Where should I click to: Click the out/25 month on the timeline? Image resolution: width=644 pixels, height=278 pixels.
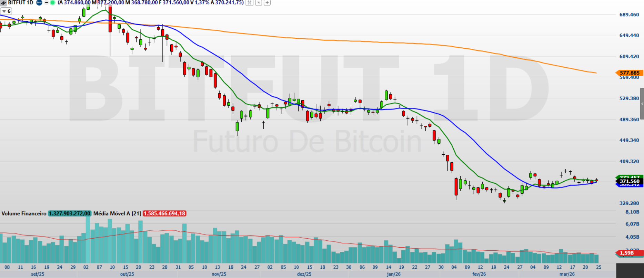click(127, 274)
